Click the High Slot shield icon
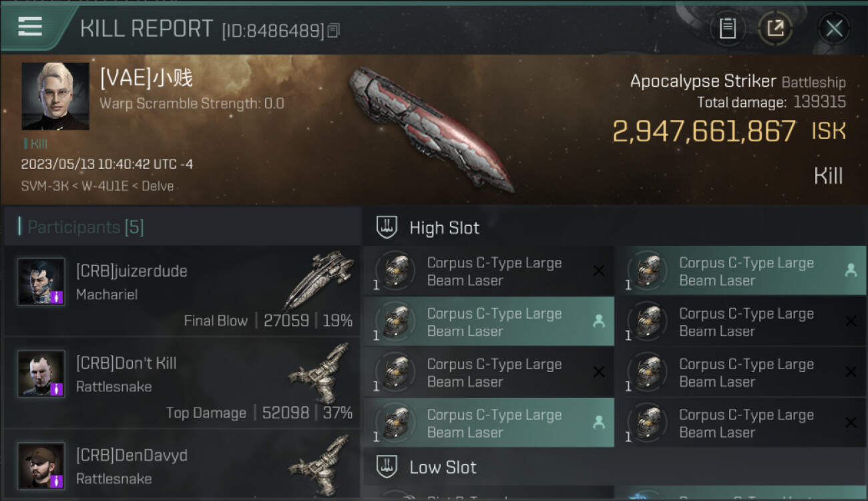 pos(387,227)
